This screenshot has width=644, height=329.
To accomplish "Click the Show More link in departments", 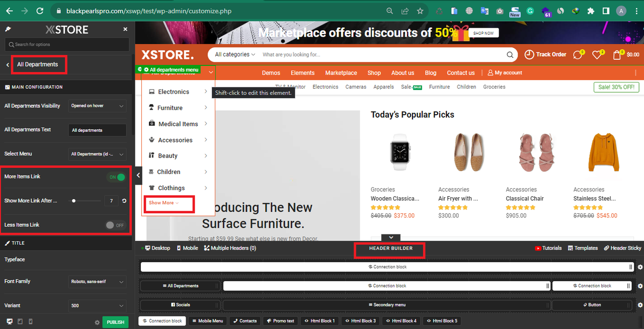I will [164, 203].
